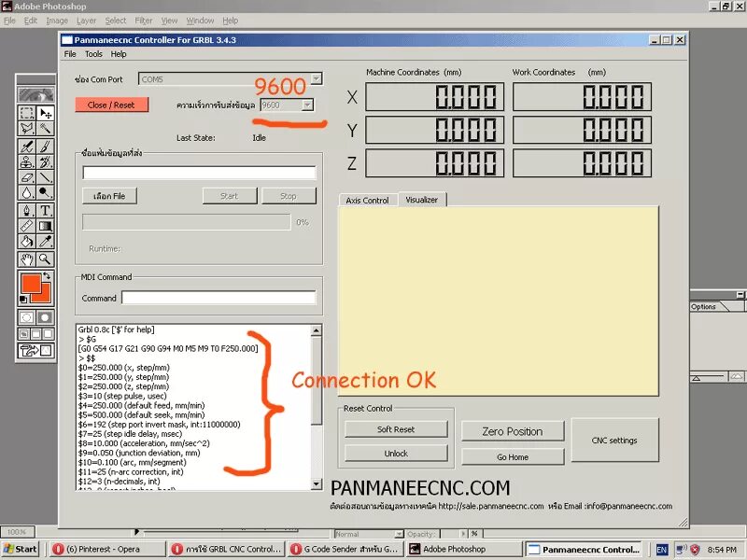The width and height of the screenshot is (747, 560).
Task: Click the Zero Position button
Action: pos(513,431)
